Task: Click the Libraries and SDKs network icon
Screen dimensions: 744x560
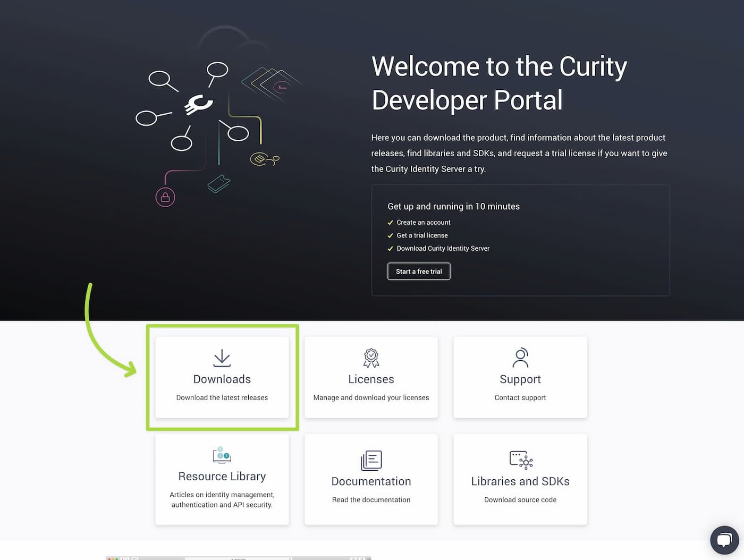Action: point(520,460)
